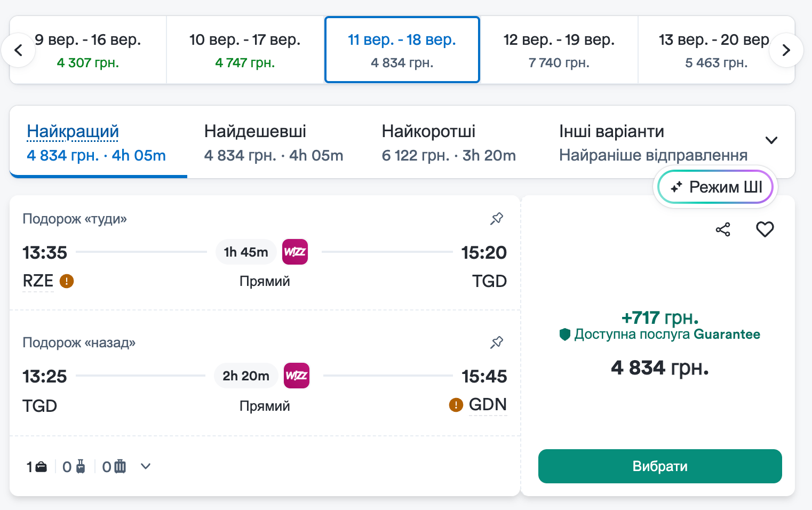Add this itinerary to favorites with heart icon
Viewport: 812px width, 510px height.
coord(765,229)
